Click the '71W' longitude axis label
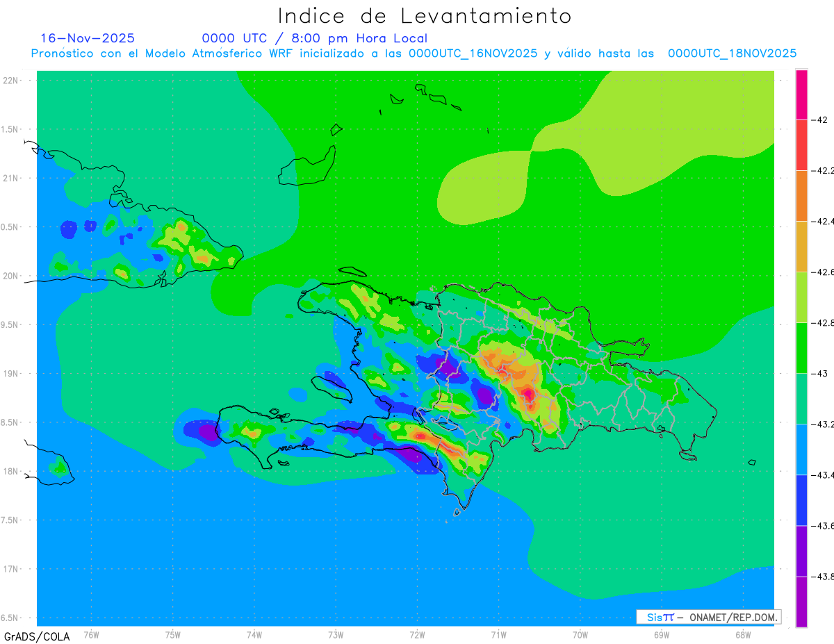The height and width of the screenshot is (644, 834). pyautogui.click(x=498, y=634)
